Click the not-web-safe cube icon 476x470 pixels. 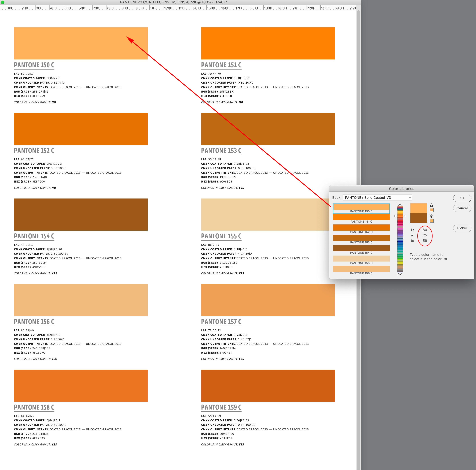pos(431,216)
